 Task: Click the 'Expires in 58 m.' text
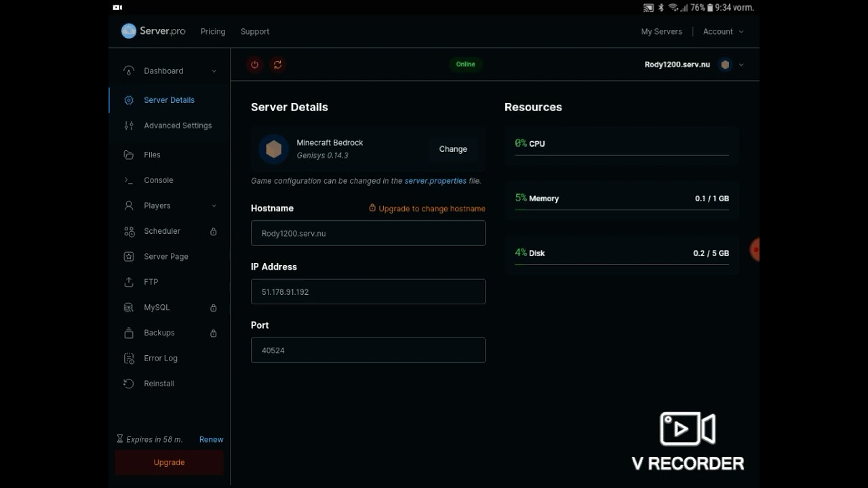(x=154, y=439)
